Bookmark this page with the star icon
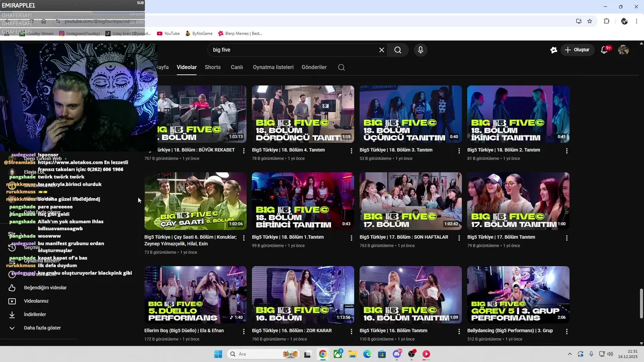This screenshot has height=362, width=644. click(x=590, y=21)
